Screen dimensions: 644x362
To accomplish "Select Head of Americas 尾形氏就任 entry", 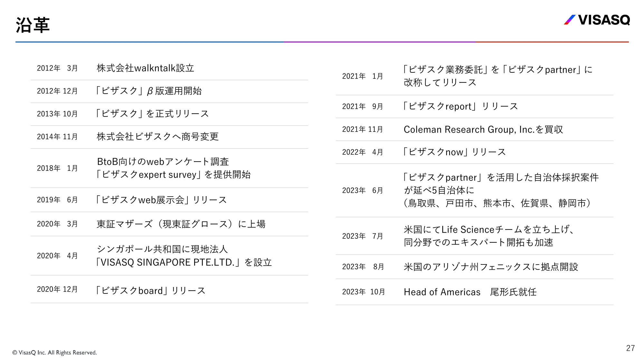I will 470,292.
